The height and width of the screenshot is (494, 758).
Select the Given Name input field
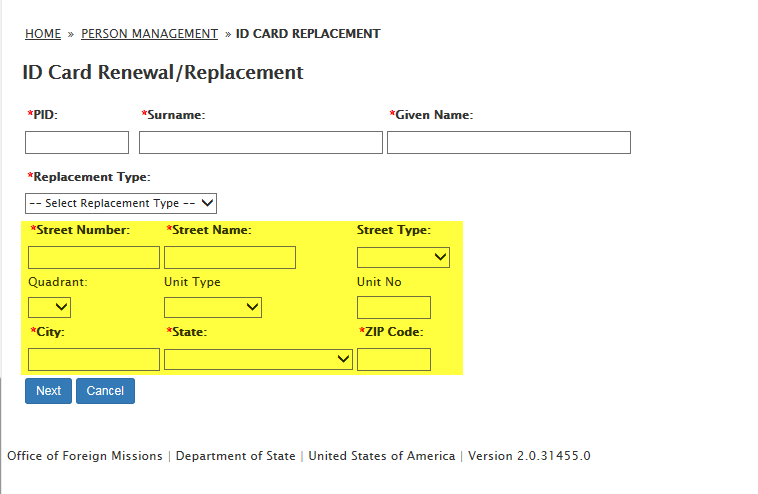coord(508,143)
